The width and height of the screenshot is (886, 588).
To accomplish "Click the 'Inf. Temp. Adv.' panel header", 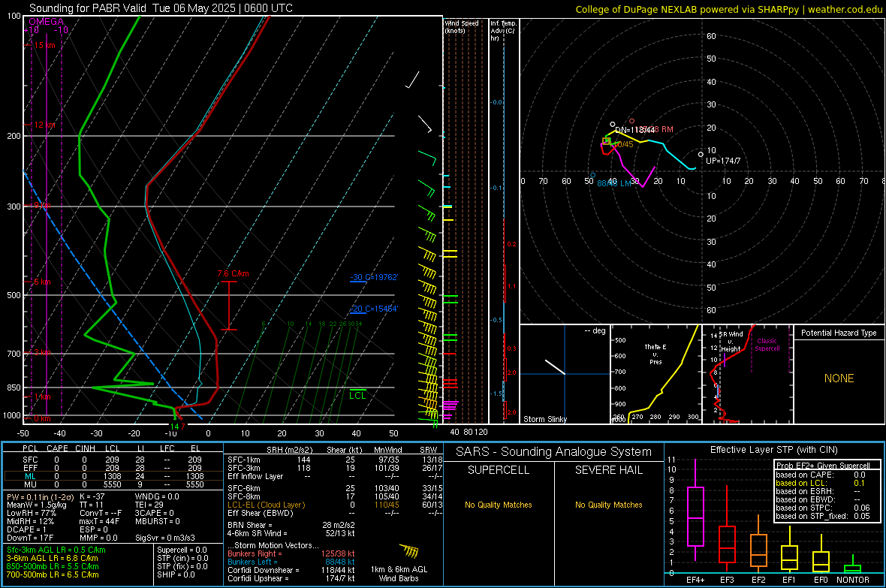I will [503, 31].
